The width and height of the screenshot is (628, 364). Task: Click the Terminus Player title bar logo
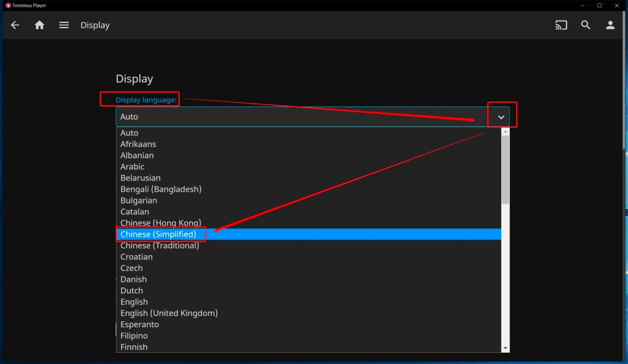pyautogui.click(x=8, y=5)
